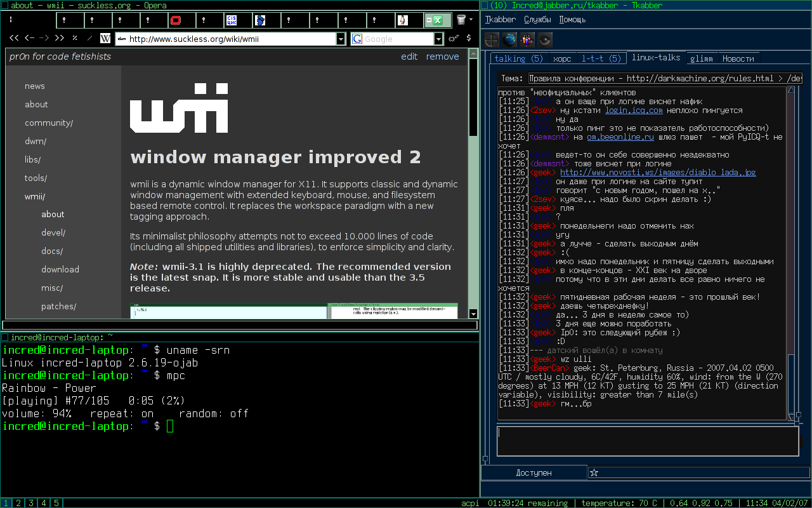Open the Tkabber menu
812x508 pixels.
click(x=501, y=19)
